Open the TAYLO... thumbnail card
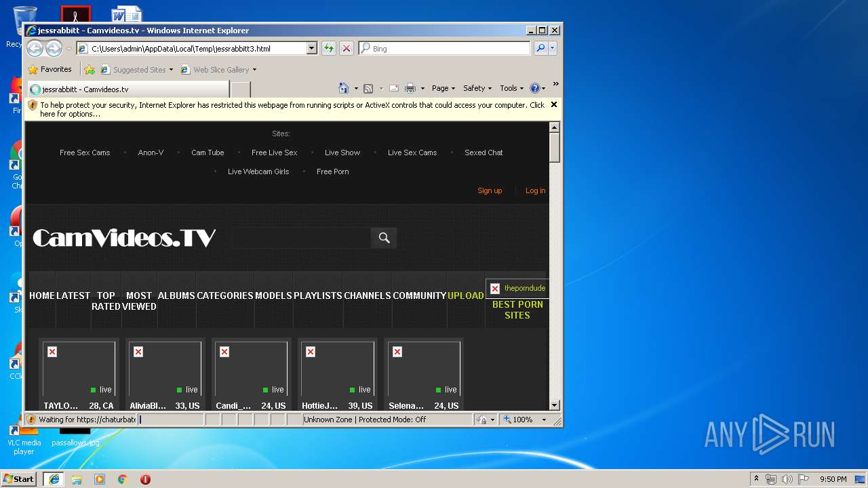Image resolution: width=868 pixels, height=488 pixels. click(79, 374)
